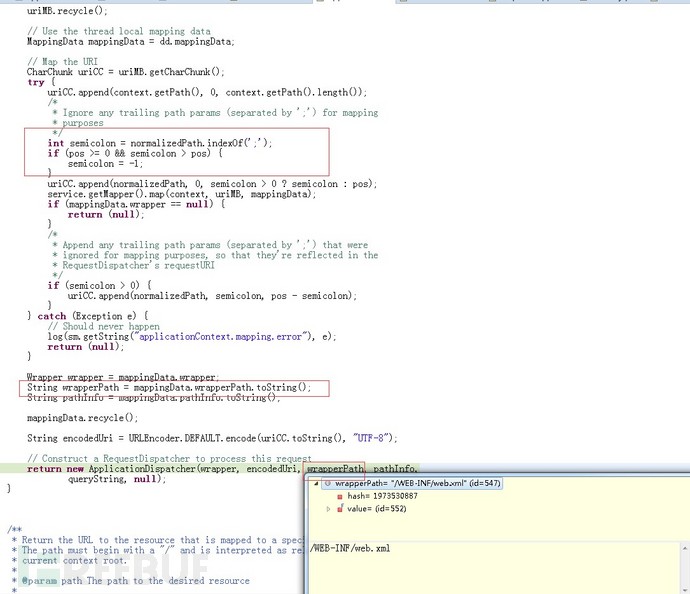Click 'return new ApplicationDispatcher(wrapper, encodedUri,'
690x594 pixels.
point(164,469)
